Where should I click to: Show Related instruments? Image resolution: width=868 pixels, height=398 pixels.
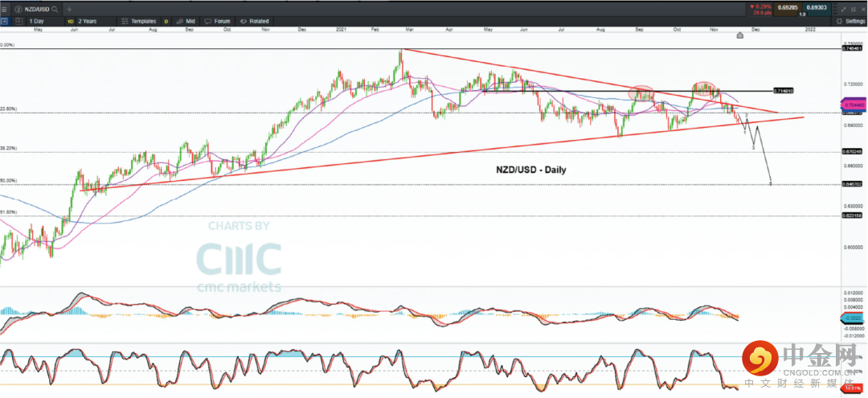pos(255,21)
